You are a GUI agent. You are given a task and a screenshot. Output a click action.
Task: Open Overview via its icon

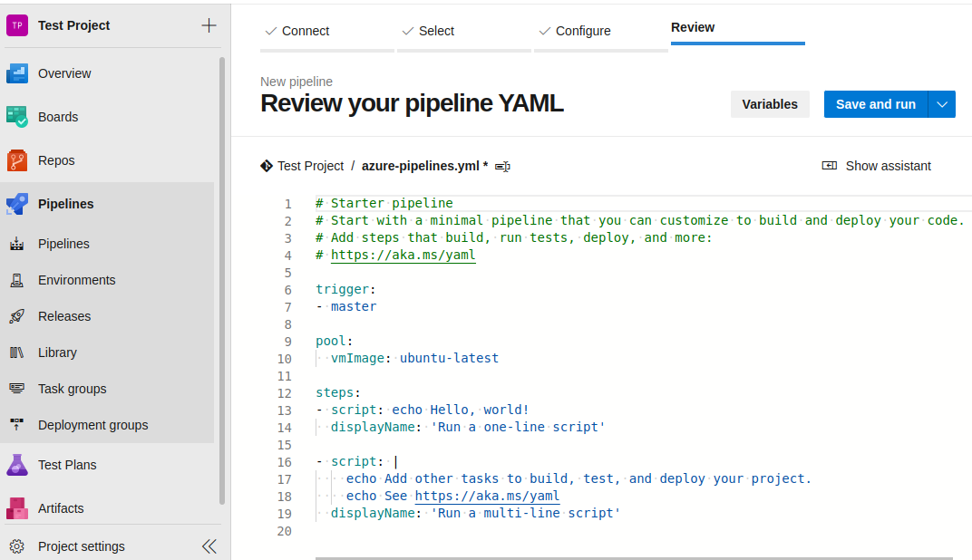[17, 73]
